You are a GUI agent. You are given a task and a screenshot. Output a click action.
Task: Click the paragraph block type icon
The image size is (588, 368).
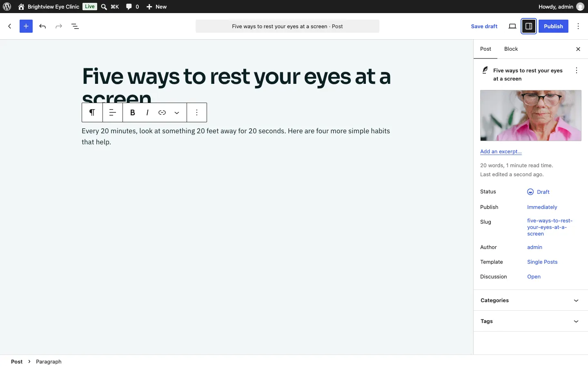coord(92,112)
